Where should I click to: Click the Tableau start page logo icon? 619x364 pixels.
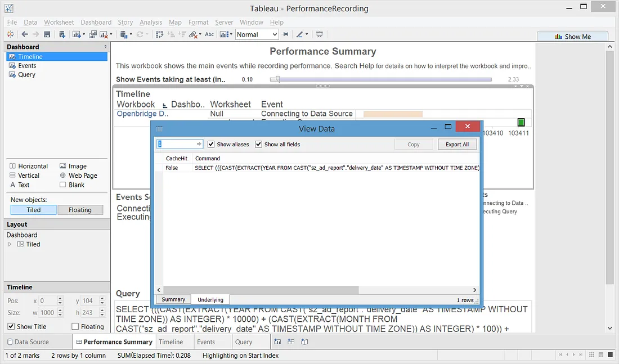(x=10, y=34)
